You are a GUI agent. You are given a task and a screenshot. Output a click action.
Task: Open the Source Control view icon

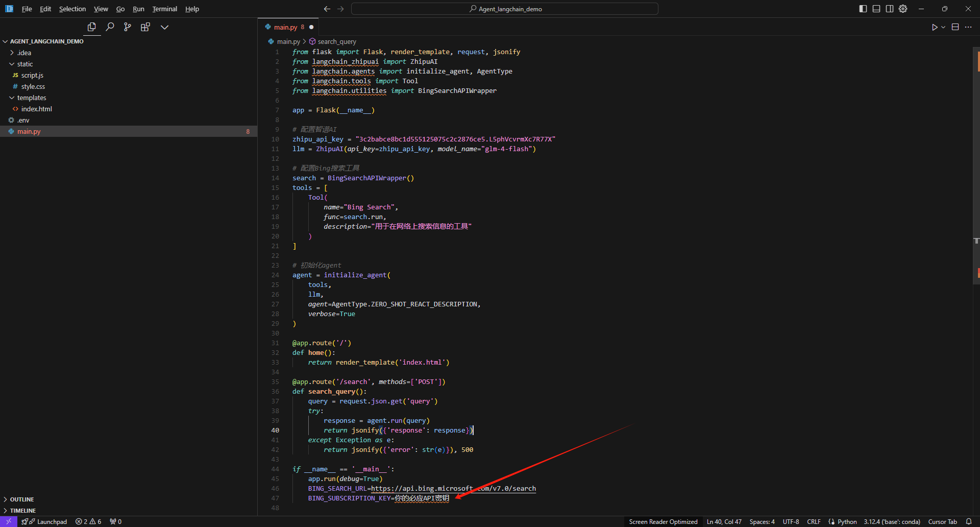128,27
